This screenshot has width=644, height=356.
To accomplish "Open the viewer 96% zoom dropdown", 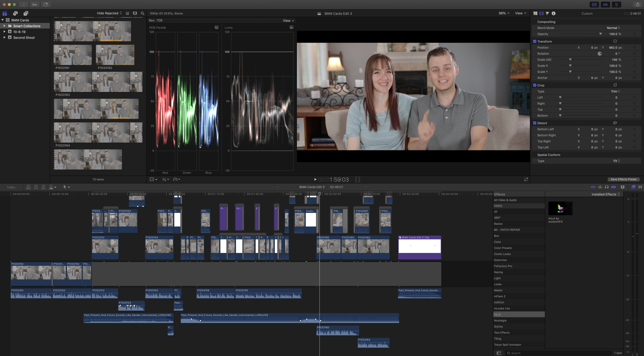I will [504, 13].
